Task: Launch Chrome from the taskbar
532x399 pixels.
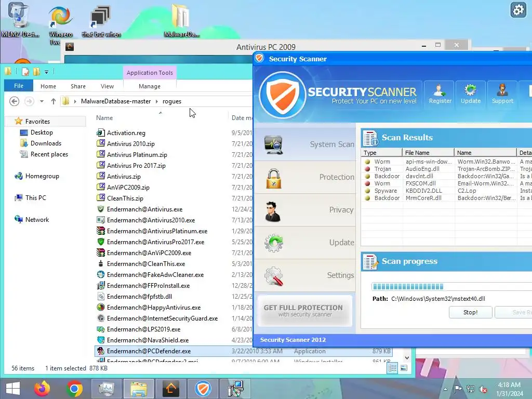Action: coord(74,389)
